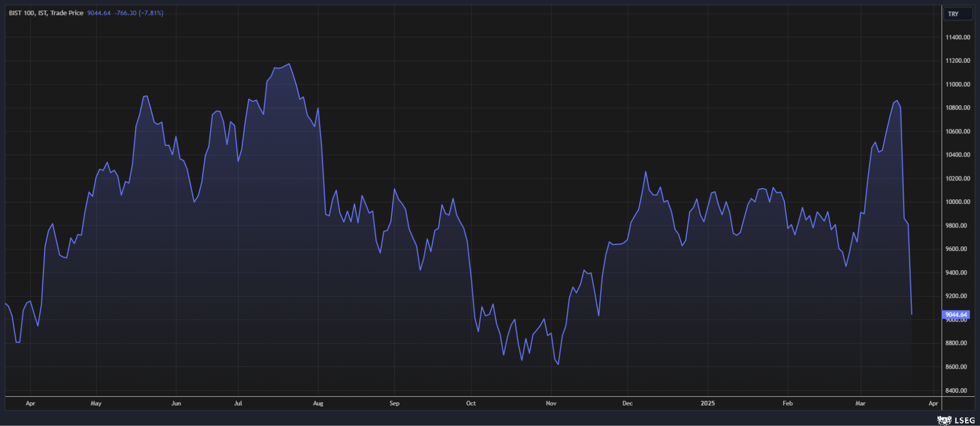Click the -766.30 (-7.81%) change value
This screenshot has height=426, width=980.
click(x=139, y=13)
